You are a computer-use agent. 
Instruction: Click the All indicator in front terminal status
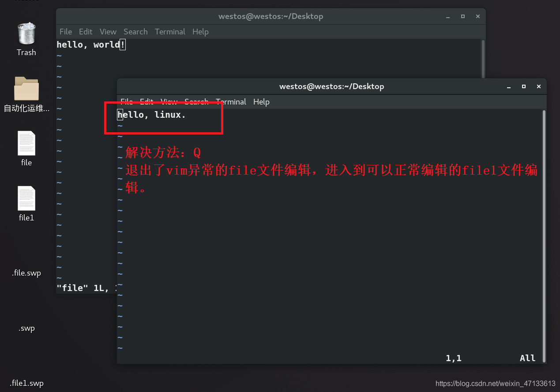coord(527,358)
